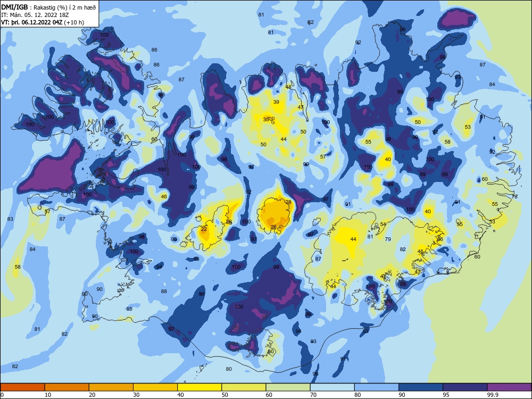
Task: Click legend tick label '30'
Action: tap(136, 395)
